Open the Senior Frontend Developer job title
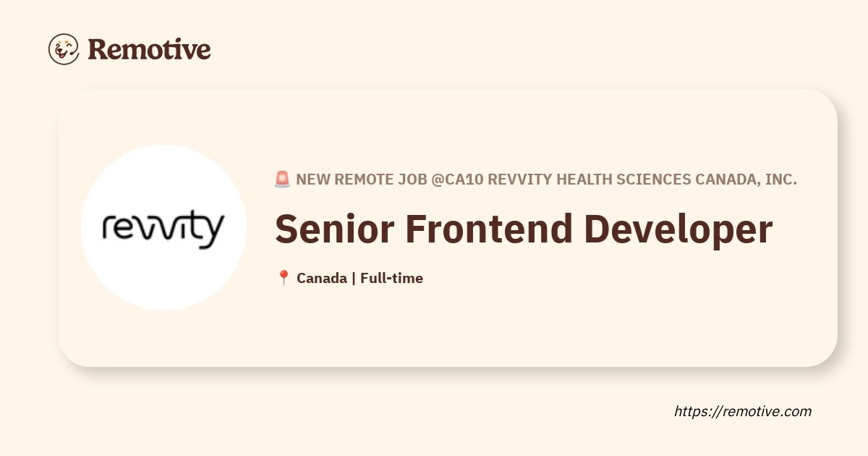 [x=524, y=229]
